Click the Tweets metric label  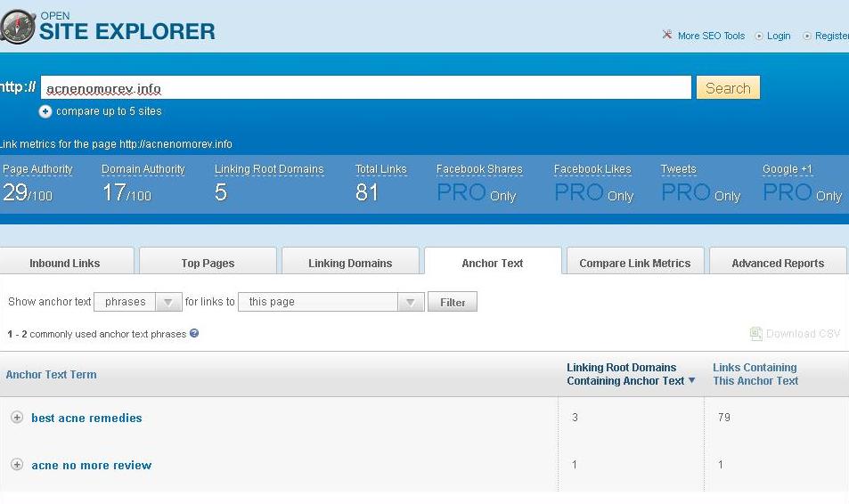click(x=679, y=169)
